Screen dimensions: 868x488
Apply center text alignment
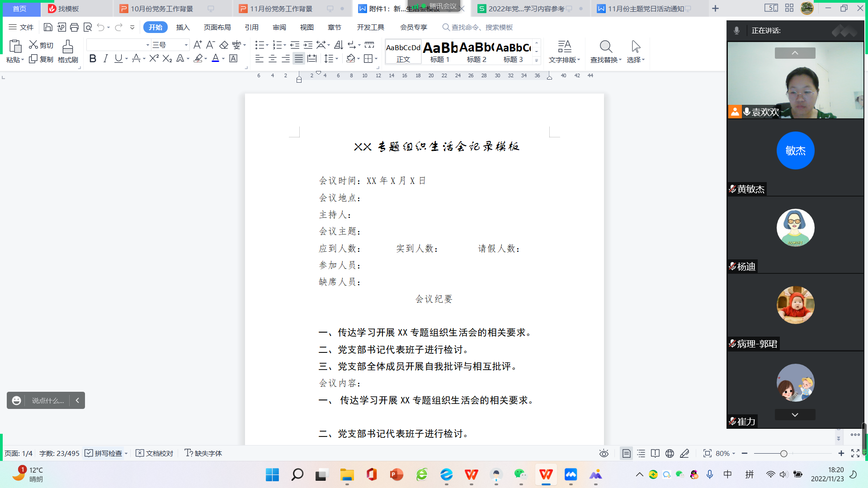click(273, 59)
